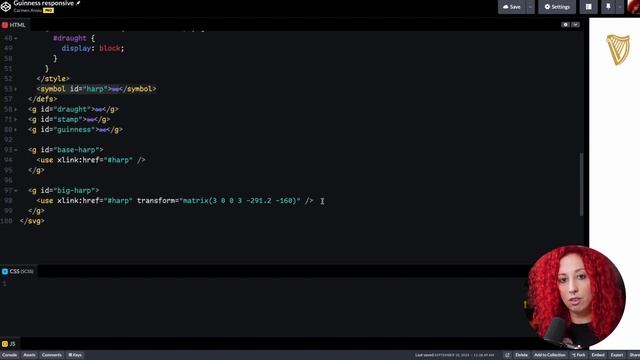Select the CSS (SCSS) editor tab

(18, 271)
